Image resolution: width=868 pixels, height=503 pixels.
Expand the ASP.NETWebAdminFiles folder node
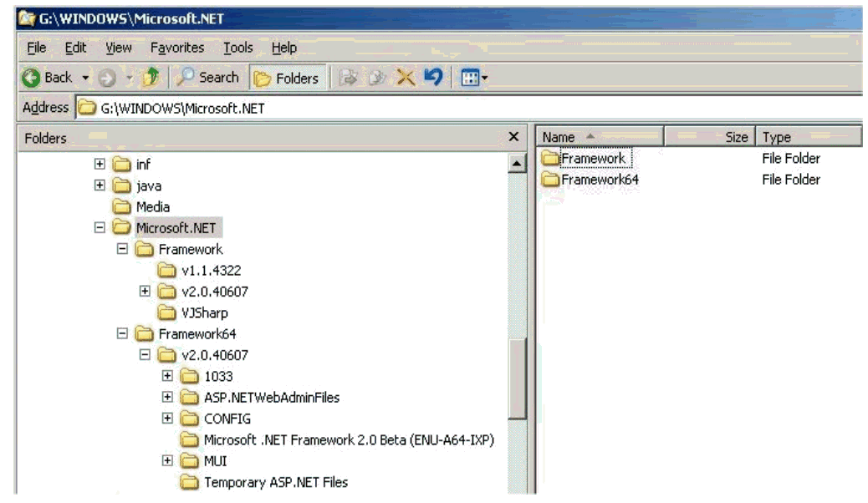tap(167, 398)
